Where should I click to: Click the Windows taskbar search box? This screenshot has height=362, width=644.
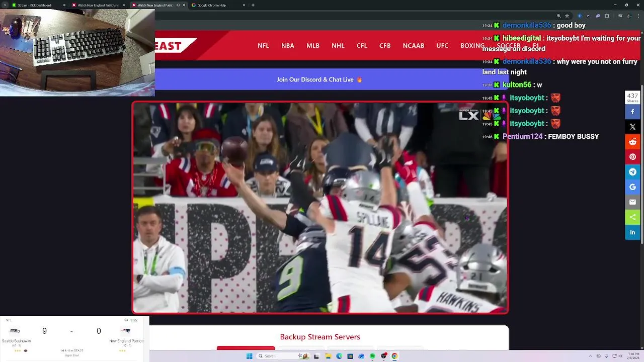pyautogui.click(x=283, y=356)
